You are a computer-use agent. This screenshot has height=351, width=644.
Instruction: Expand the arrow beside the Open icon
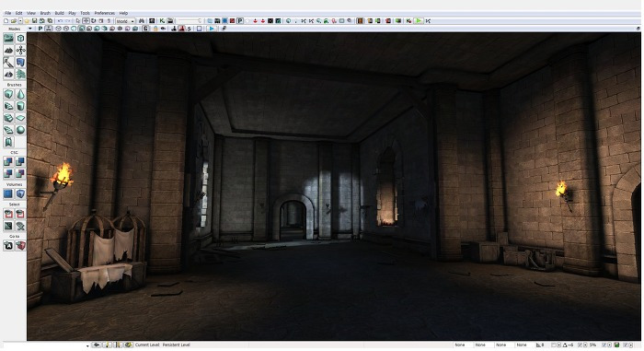20,21
